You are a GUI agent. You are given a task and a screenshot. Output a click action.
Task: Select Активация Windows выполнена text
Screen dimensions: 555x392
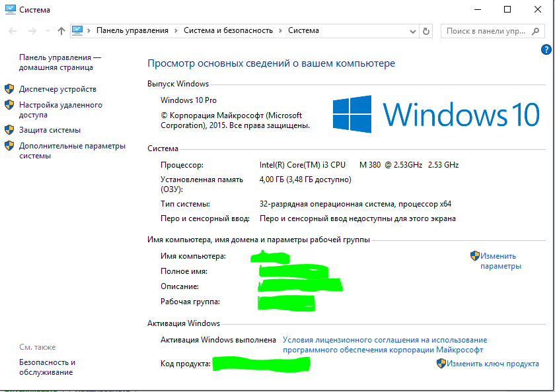(218, 340)
